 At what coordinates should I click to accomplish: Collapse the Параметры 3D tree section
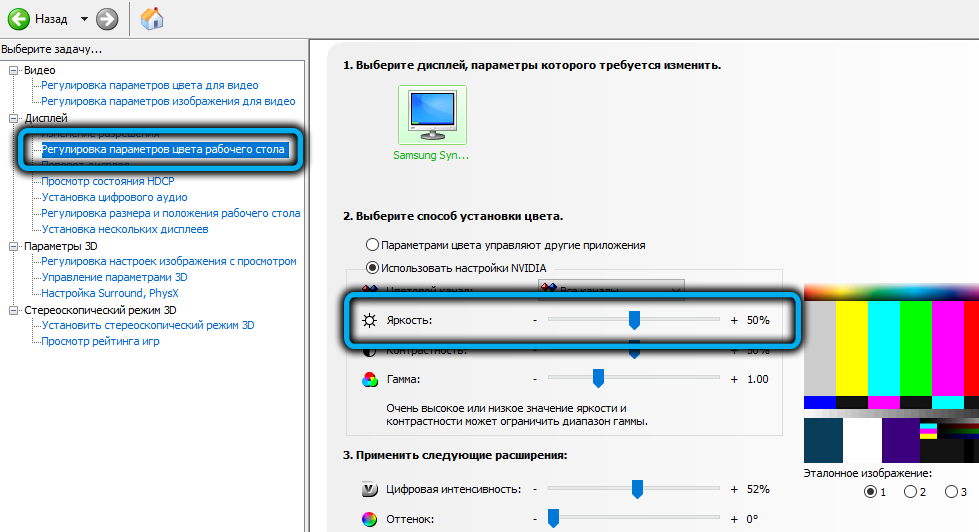coord(14,246)
